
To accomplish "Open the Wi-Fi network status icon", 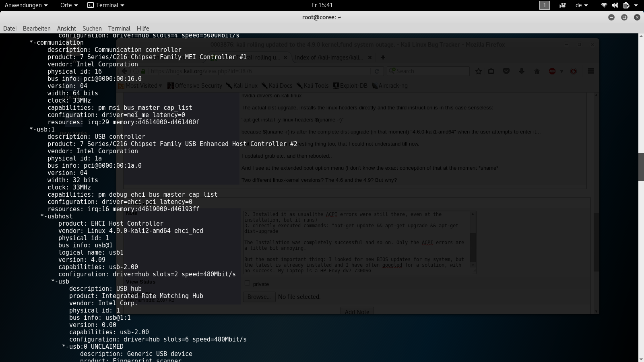I will click(x=604, y=5).
